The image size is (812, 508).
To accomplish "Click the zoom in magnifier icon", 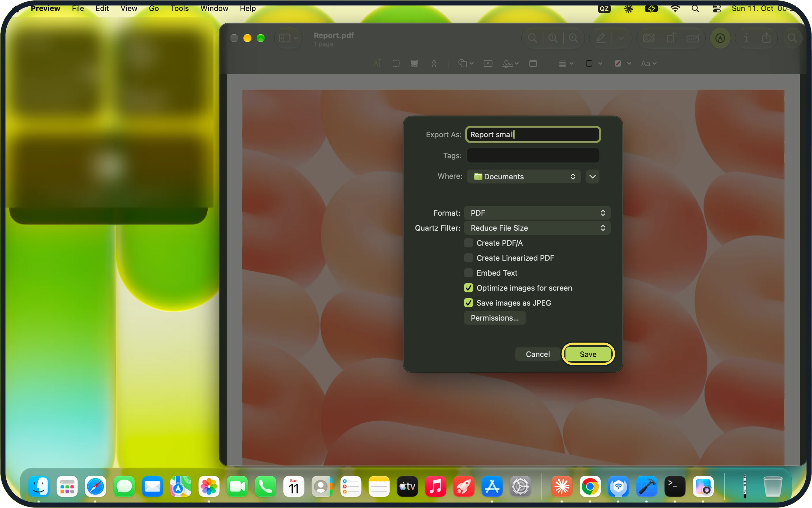I will (x=574, y=38).
